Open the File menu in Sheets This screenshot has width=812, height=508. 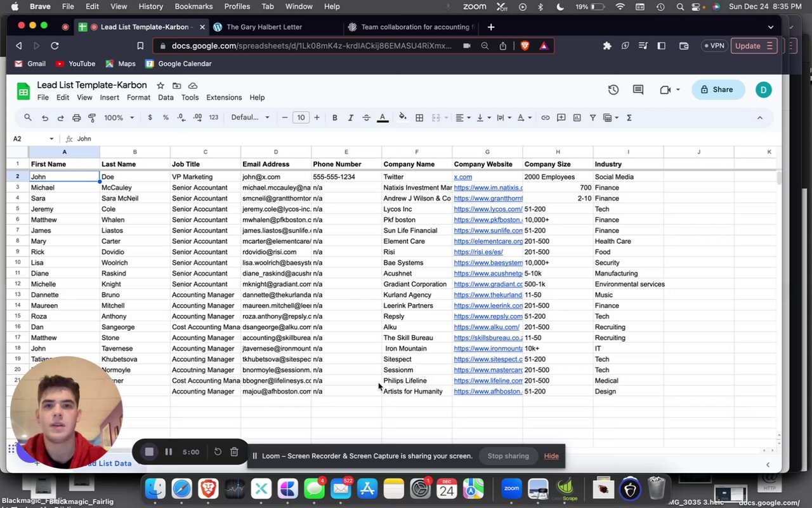(43, 98)
